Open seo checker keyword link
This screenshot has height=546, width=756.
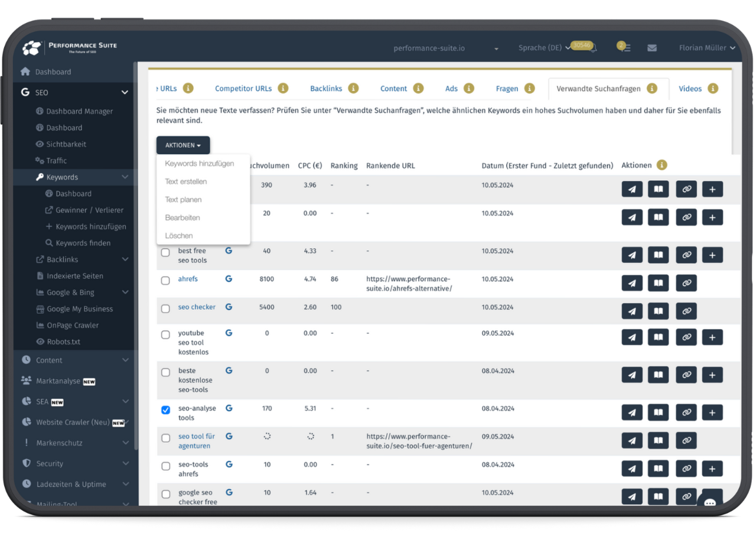click(x=197, y=307)
